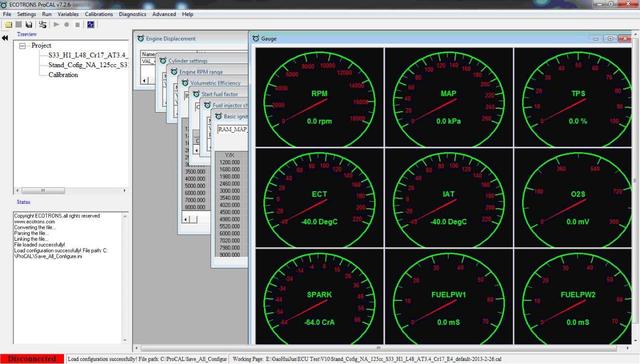This screenshot has width=640, height=364.
Task: Click the Start fuel factor window icon
Action: pyautogui.click(x=196, y=94)
